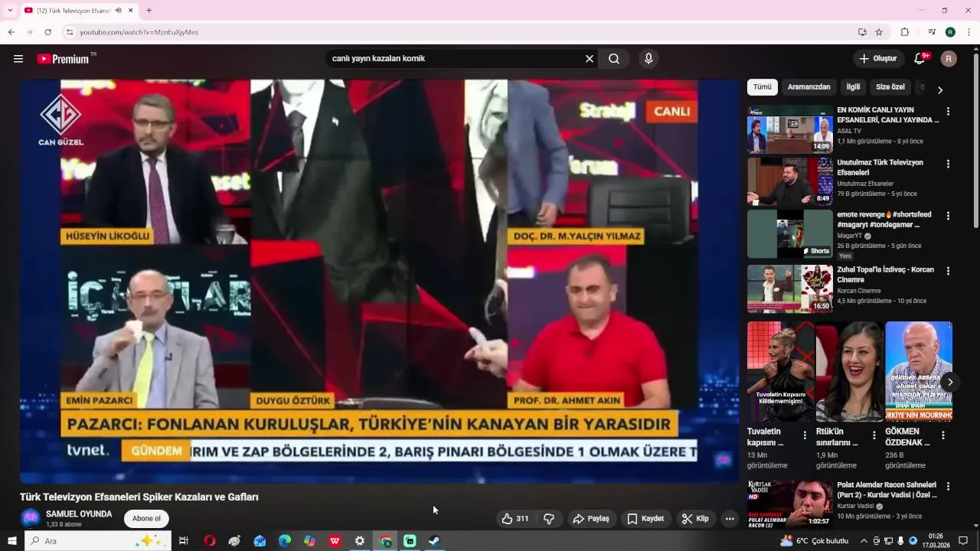Open options for Zuhal Topal'la İzdivaç video
The width and height of the screenshot is (980, 551).
(x=948, y=271)
